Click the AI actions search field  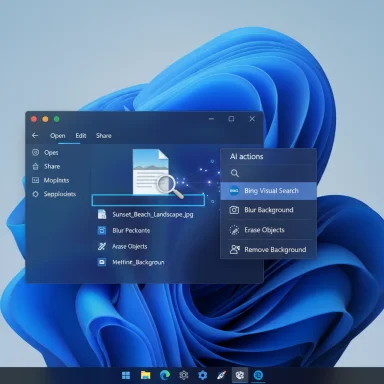(x=268, y=173)
